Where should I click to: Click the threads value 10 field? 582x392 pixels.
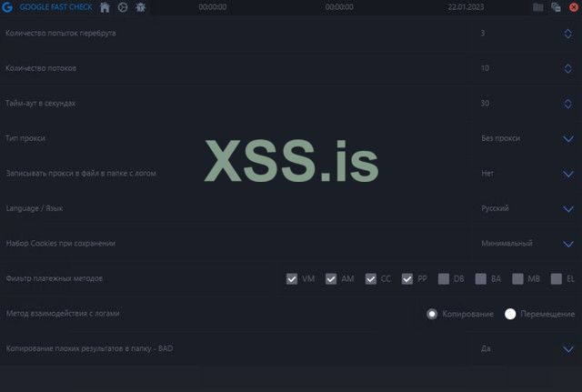click(x=485, y=68)
